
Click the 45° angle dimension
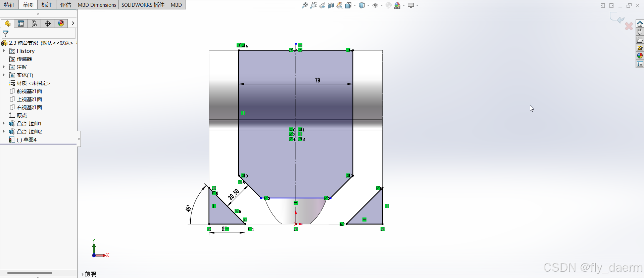[188, 208]
